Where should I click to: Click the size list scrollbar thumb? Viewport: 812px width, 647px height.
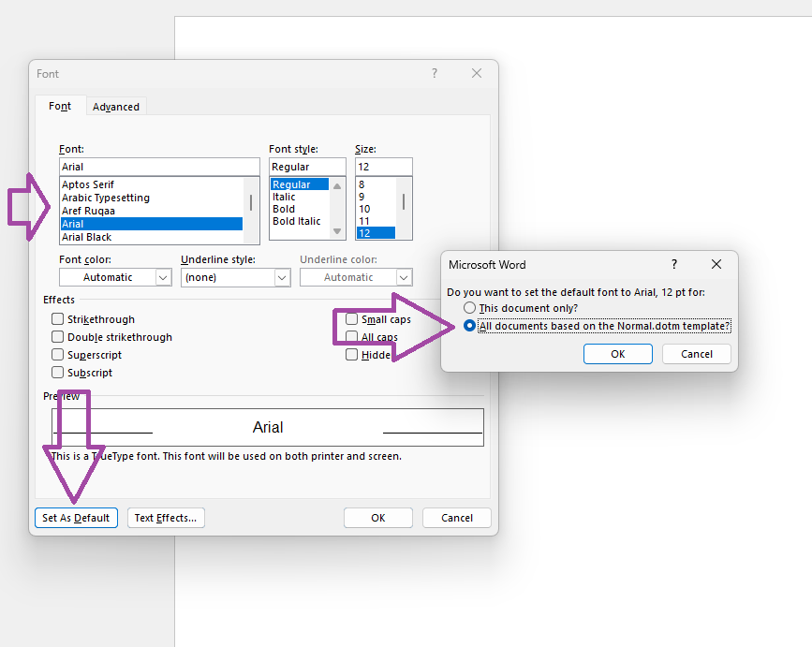pos(404,201)
